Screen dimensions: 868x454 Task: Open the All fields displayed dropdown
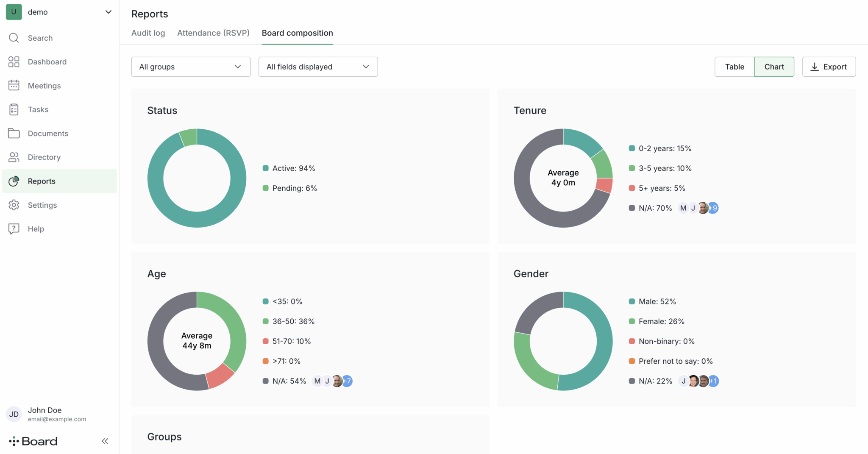318,67
